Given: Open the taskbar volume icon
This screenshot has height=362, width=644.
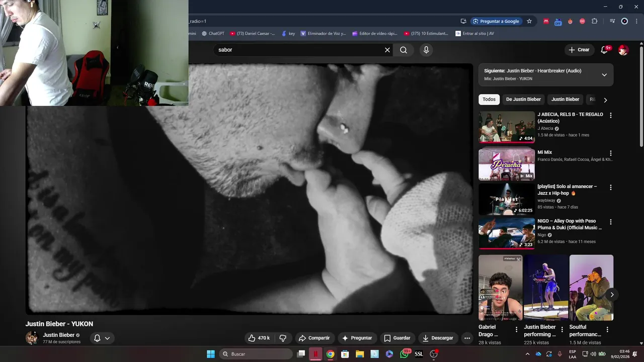Looking at the screenshot, I should 593,354.
